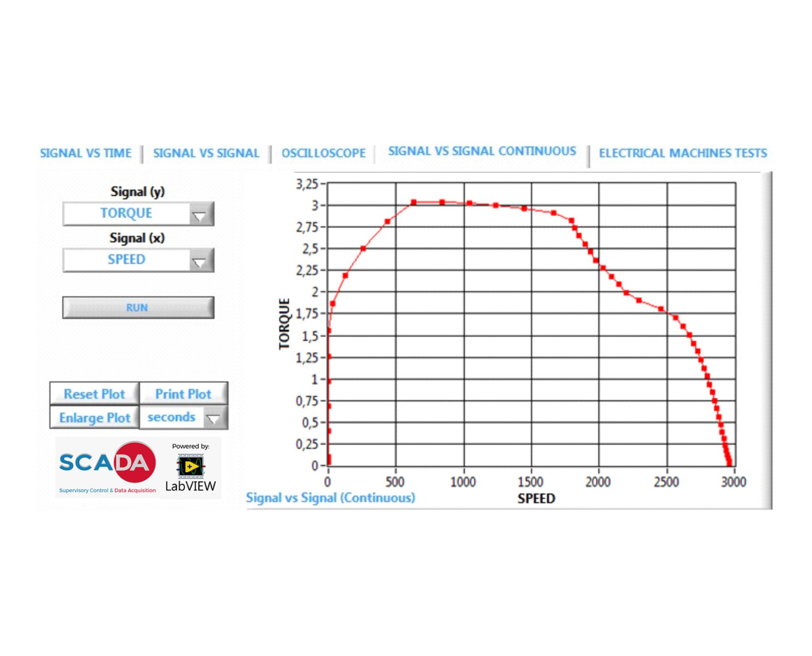Click the Reset Plot button
812x656 pixels.
(94, 394)
